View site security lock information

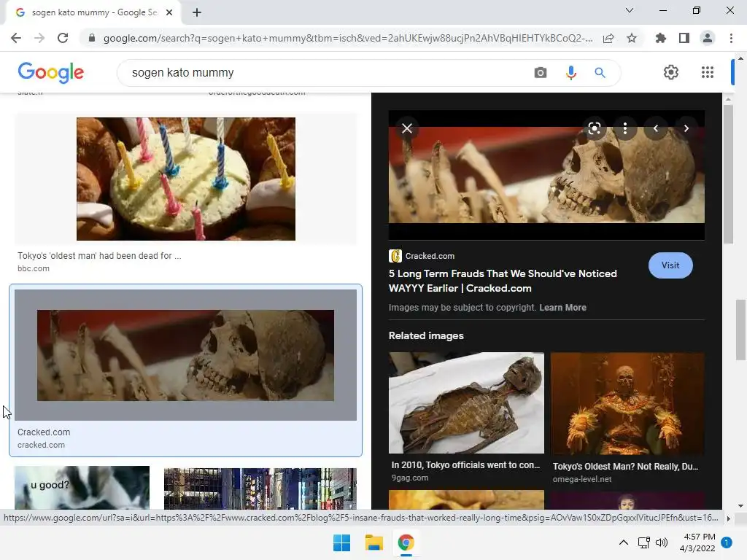pyautogui.click(x=92, y=38)
